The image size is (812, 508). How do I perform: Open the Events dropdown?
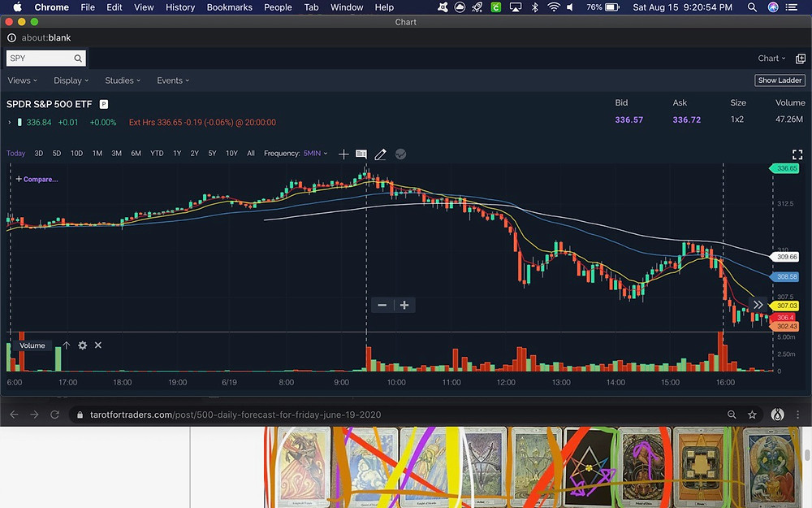pyautogui.click(x=173, y=80)
